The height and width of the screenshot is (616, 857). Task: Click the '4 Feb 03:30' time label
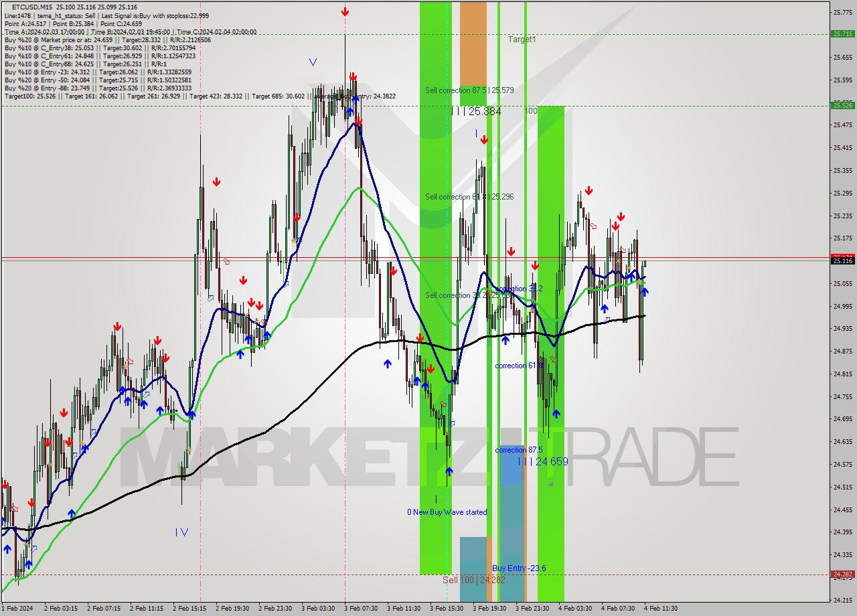[575, 609]
